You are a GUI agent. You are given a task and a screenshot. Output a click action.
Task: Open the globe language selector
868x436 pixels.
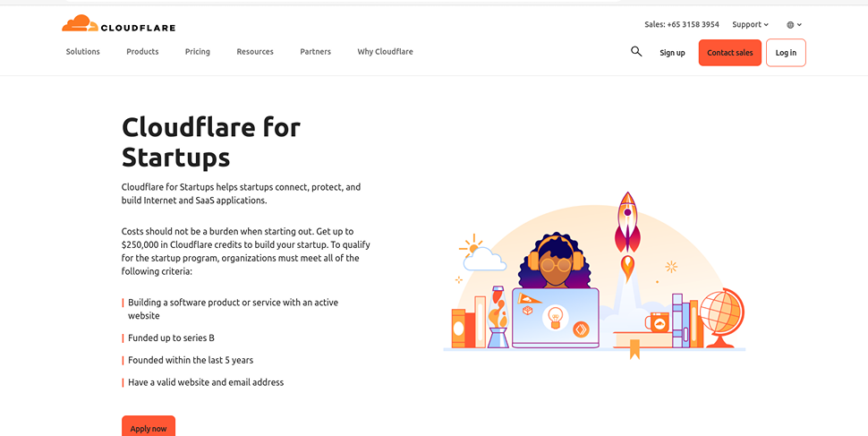(x=794, y=24)
